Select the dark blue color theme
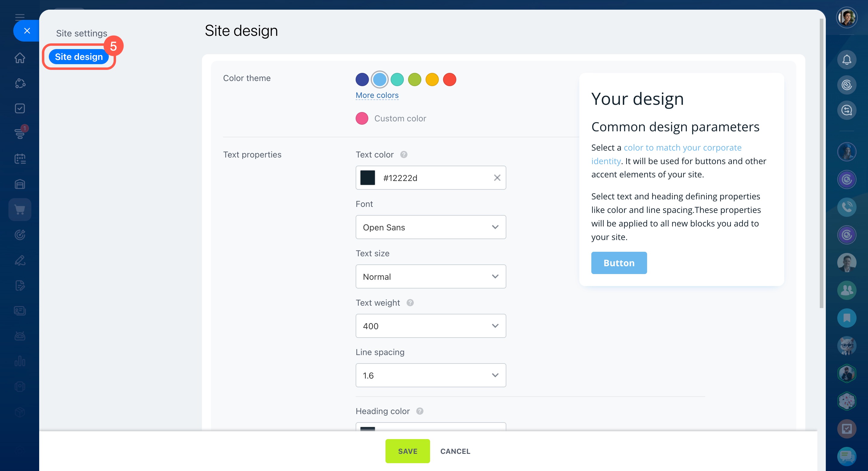The width and height of the screenshot is (868, 471). coord(362,80)
